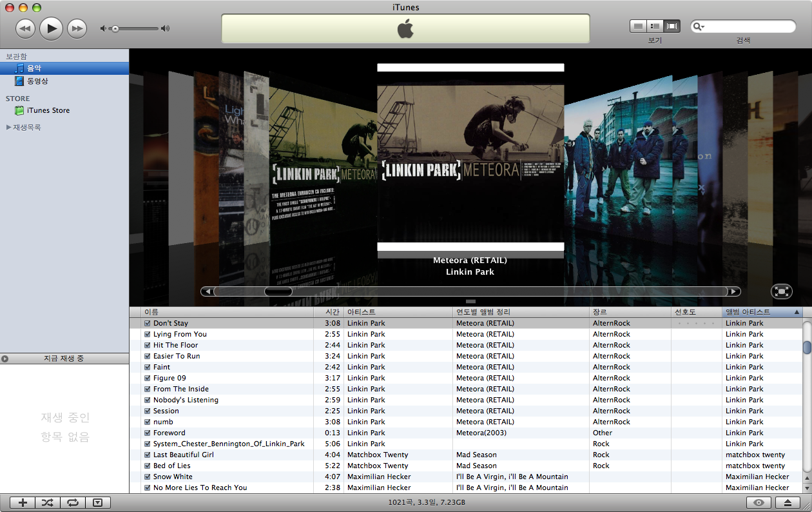Click the Previous track rewind button

click(25, 28)
